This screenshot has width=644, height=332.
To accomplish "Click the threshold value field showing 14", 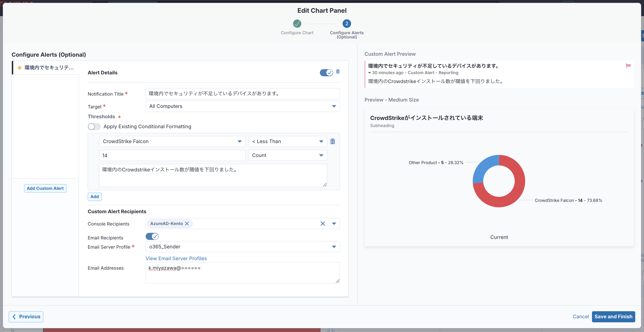I will point(172,156).
